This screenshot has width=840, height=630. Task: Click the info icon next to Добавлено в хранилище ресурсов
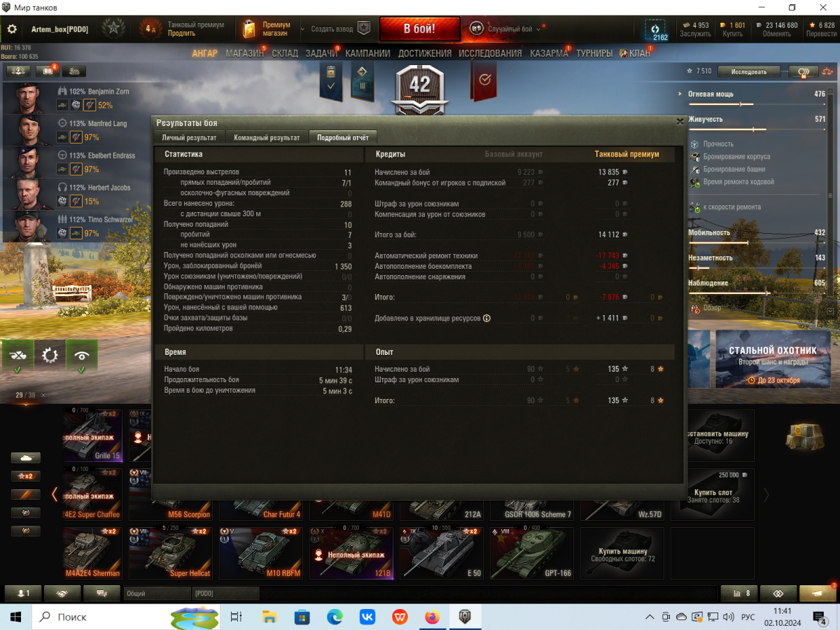tap(486, 318)
